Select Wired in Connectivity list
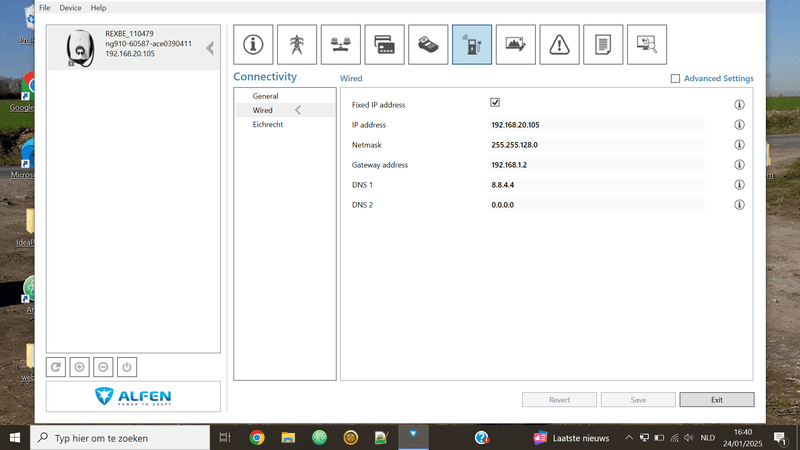This screenshot has height=450, width=800. click(x=285, y=110)
